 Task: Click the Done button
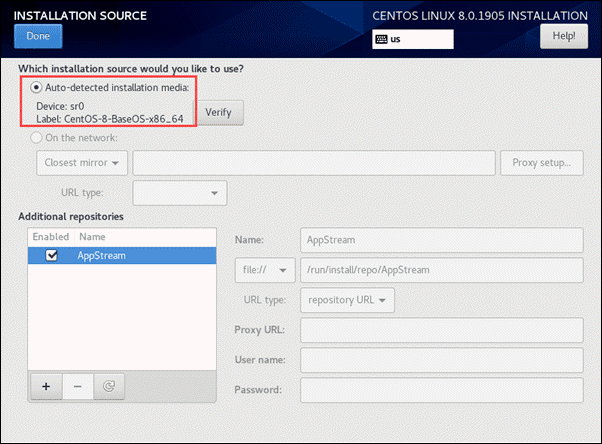[x=38, y=36]
